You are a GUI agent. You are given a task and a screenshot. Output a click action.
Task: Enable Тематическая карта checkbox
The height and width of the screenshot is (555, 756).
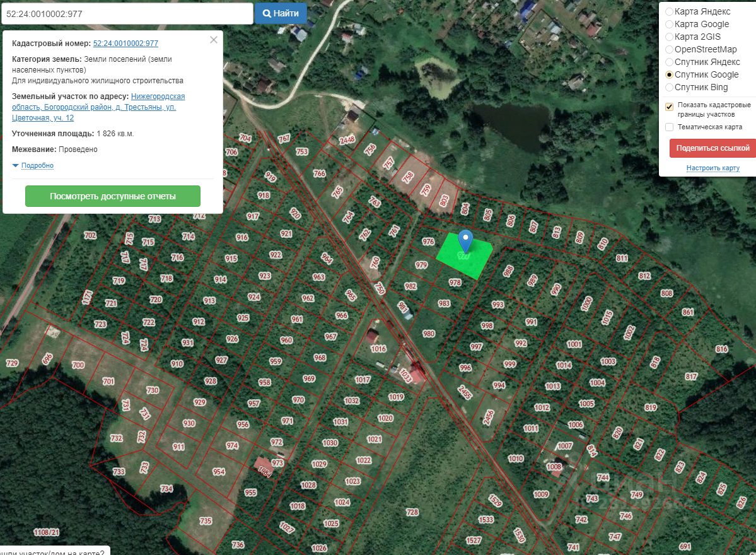[669, 127]
